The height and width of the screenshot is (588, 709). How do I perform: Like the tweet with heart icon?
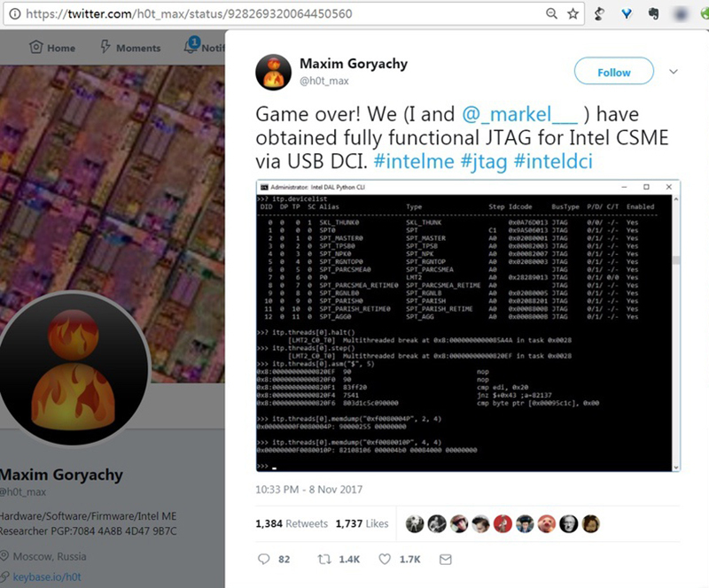385,559
